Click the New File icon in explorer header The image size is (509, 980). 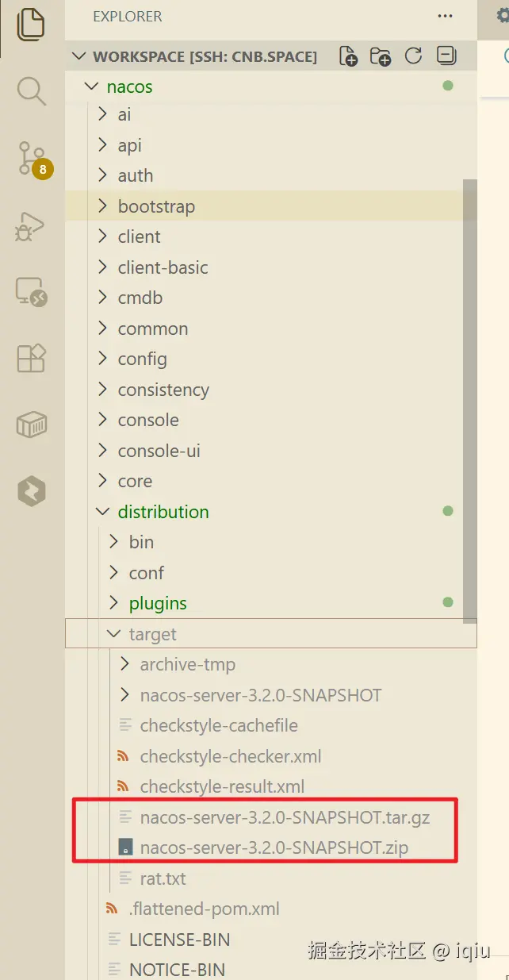coord(348,56)
